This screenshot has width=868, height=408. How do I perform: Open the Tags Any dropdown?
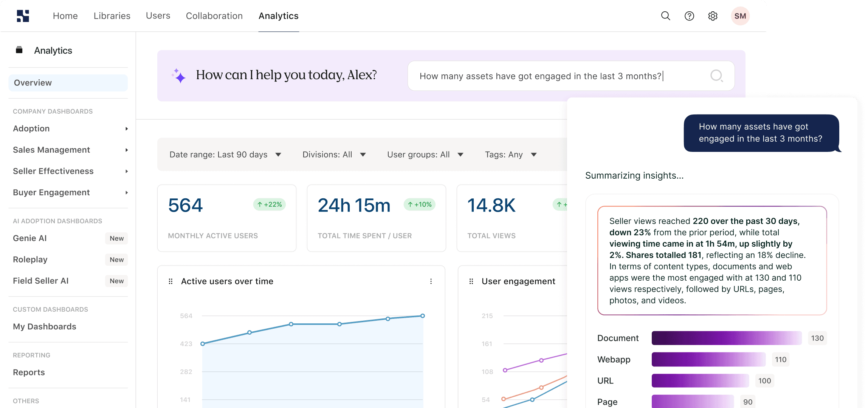pyautogui.click(x=511, y=155)
